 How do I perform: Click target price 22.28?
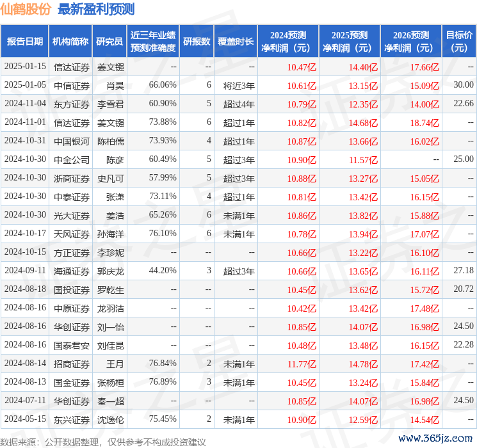pyautogui.click(x=464, y=344)
